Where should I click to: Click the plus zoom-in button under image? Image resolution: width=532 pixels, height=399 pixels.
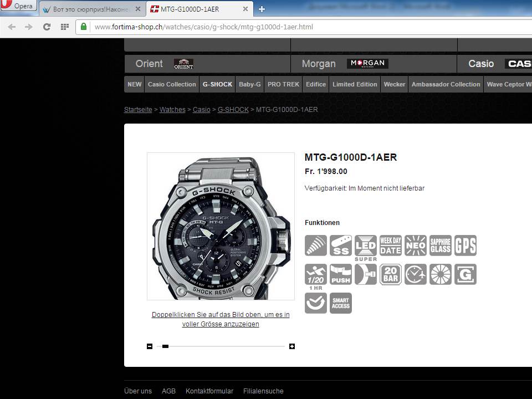click(x=292, y=346)
